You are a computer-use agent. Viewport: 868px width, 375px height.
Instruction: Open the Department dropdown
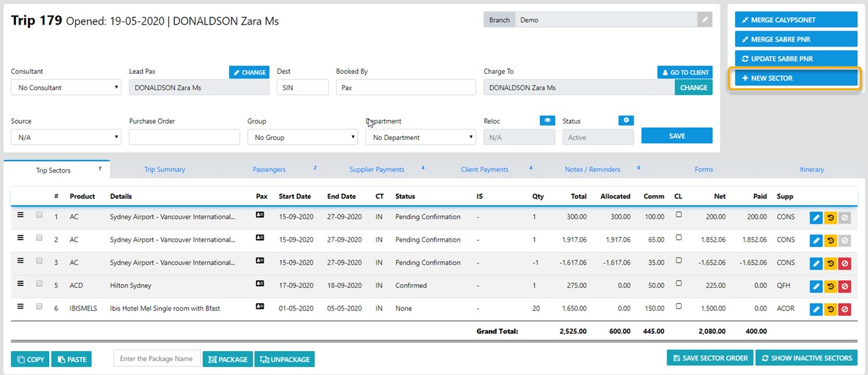[420, 137]
